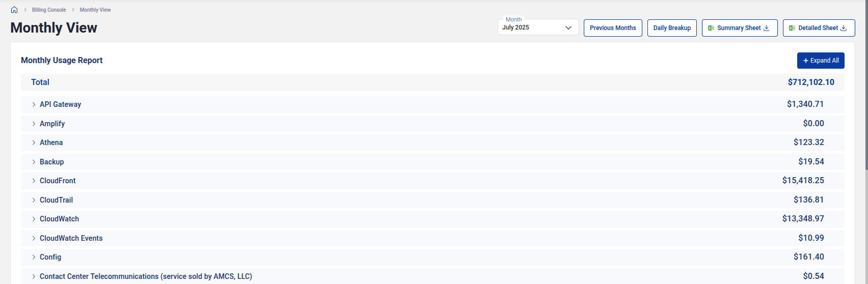The height and width of the screenshot is (284, 868).
Task: Click the plus icon on Expand All
Action: pyautogui.click(x=806, y=61)
